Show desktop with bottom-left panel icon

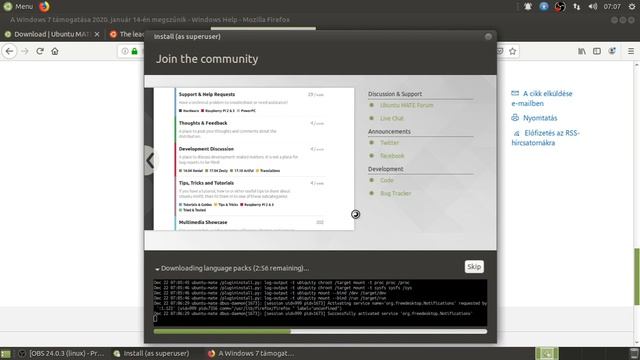click(x=6, y=353)
